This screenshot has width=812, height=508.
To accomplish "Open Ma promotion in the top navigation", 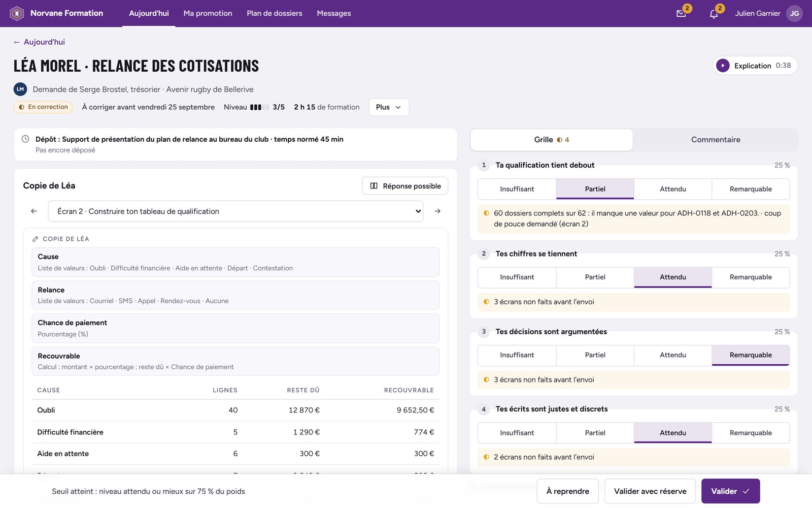I will point(208,13).
